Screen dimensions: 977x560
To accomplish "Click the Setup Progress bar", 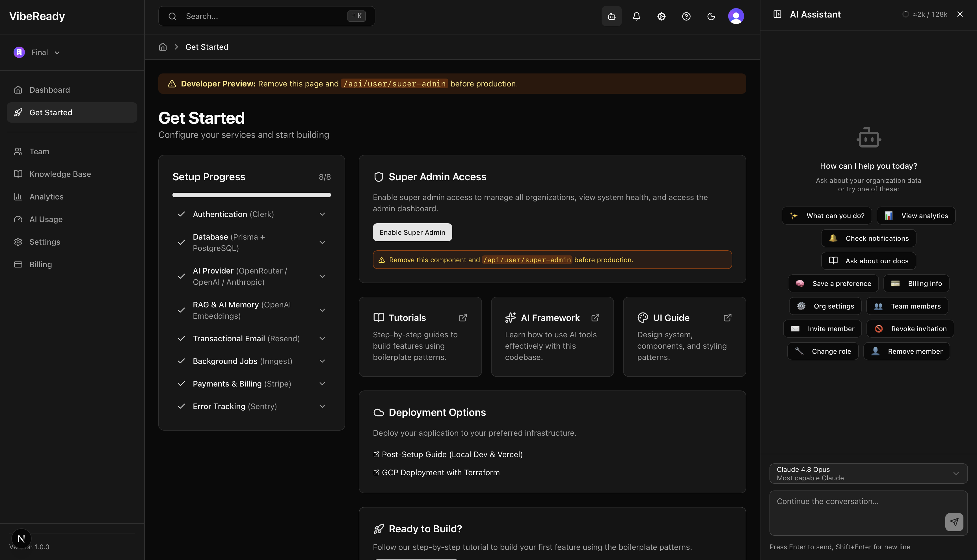I will click(251, 195).
